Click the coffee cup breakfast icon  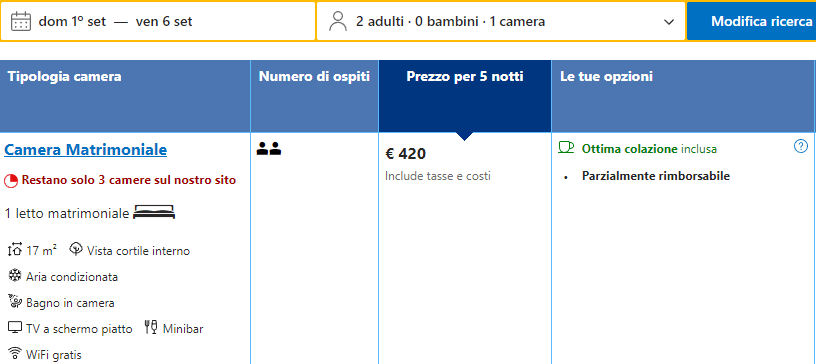click(x=566, y=147)
